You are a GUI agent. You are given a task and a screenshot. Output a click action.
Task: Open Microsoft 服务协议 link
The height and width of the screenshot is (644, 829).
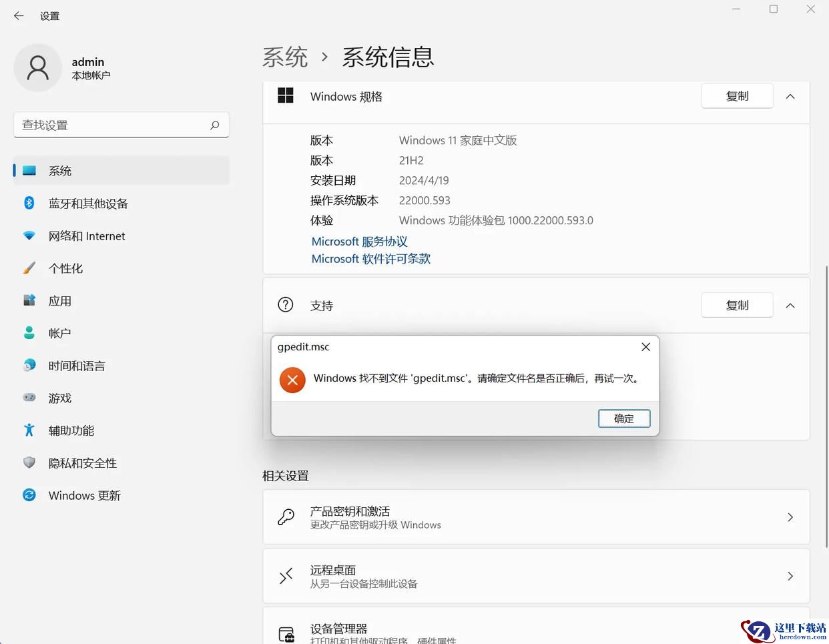359,242
